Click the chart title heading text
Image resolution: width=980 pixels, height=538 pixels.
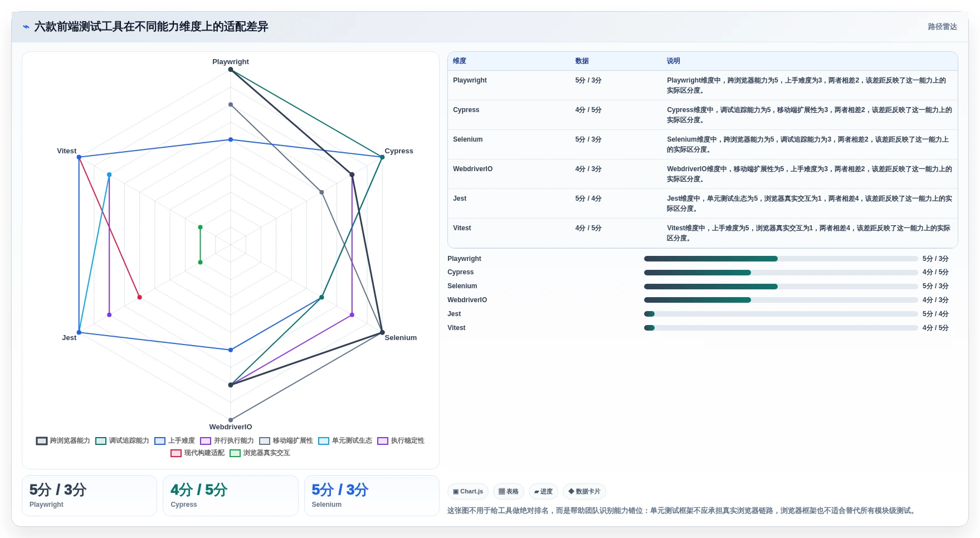pos(151,27)
